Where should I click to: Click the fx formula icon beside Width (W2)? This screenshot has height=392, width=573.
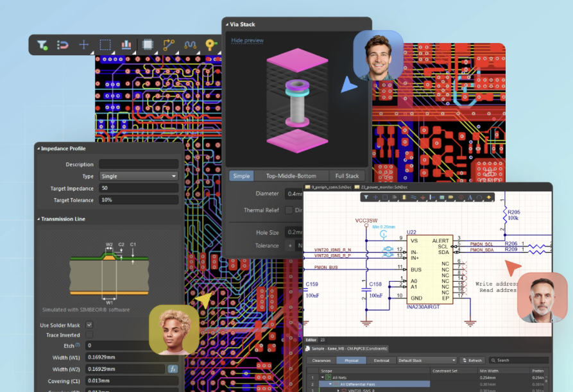point(173,369)
